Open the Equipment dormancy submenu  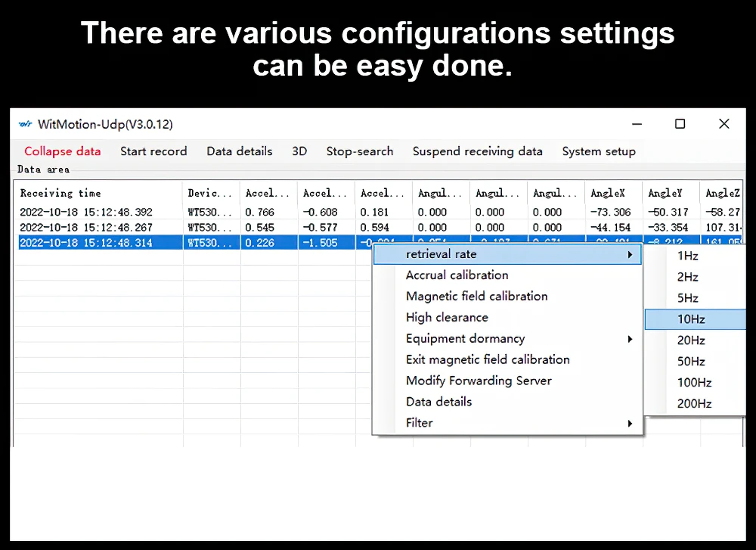pos(507,339)
